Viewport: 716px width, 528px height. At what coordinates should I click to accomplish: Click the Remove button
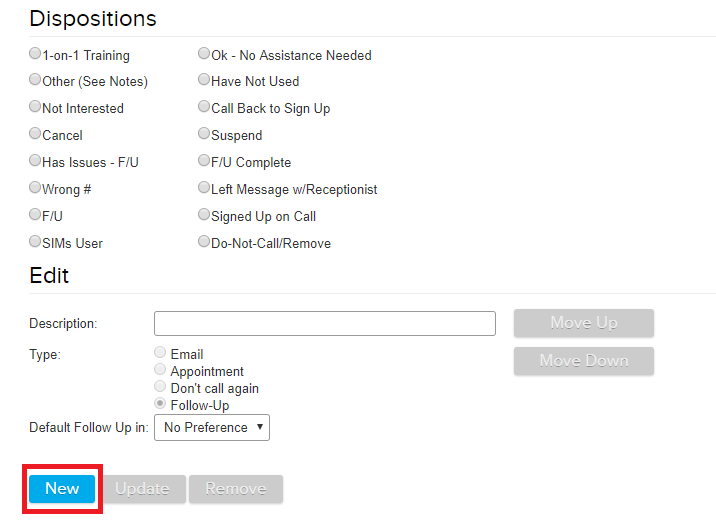[x=236, y=489]
